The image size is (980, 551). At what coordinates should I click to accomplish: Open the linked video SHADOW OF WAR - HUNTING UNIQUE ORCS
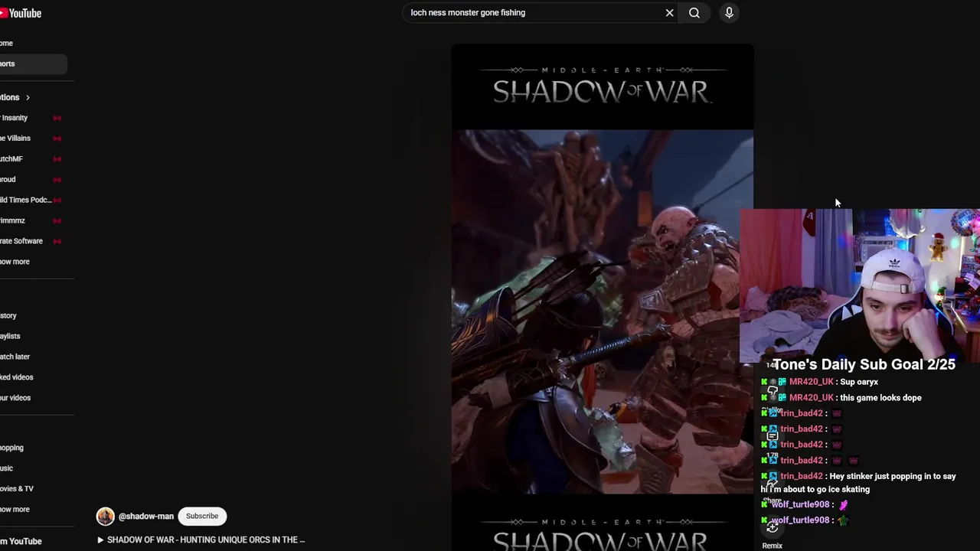pyautogui.click(x=206, y=540)
